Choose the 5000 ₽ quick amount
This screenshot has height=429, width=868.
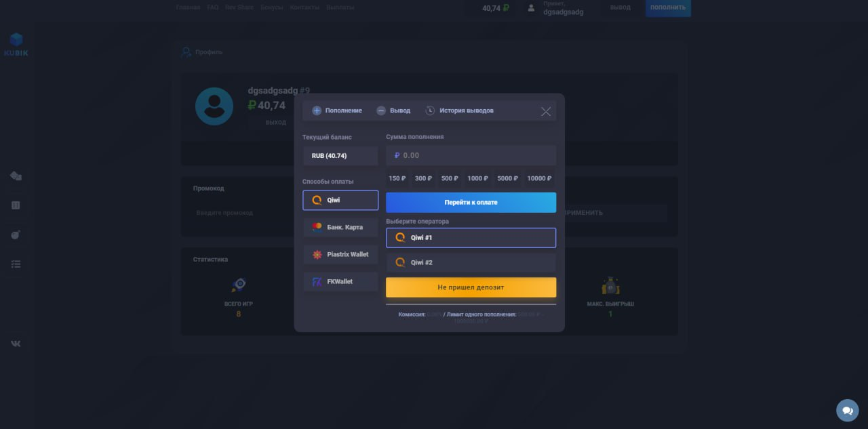[507, 179]
